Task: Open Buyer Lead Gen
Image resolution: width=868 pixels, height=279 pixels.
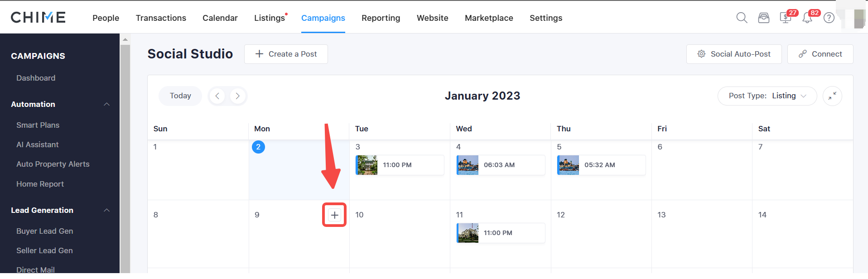Action: click(45, 231)
